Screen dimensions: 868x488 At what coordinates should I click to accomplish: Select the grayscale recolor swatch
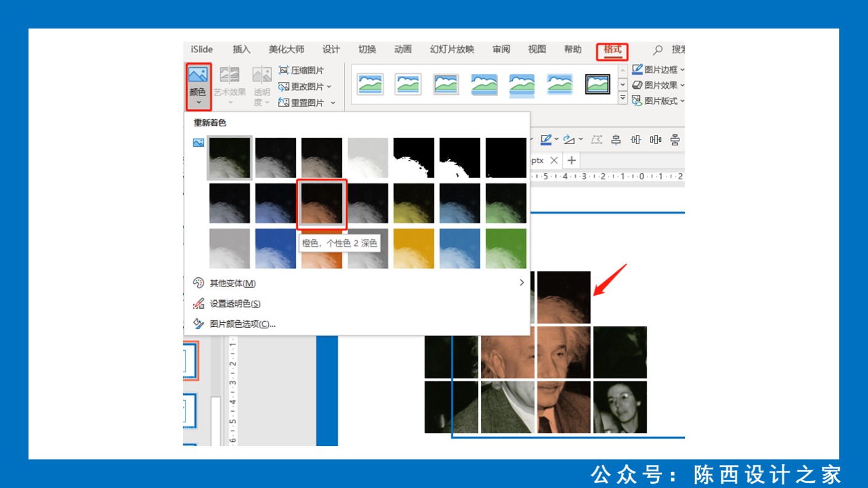(276, 158)
